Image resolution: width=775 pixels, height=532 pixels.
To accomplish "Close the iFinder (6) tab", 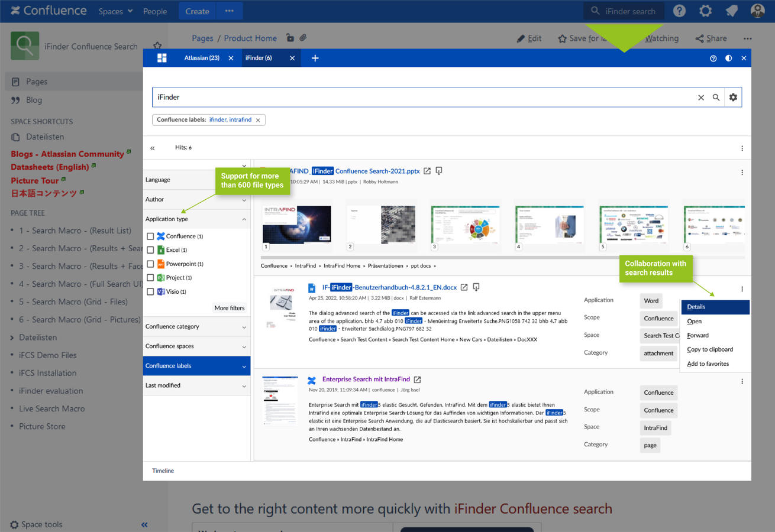I will pos(292,58).
